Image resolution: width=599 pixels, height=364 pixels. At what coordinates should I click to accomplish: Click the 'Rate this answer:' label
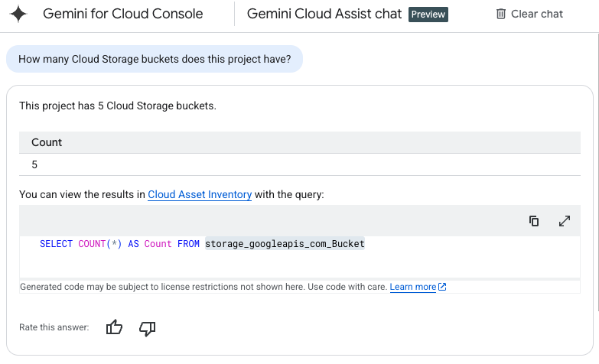coord(54,327)
